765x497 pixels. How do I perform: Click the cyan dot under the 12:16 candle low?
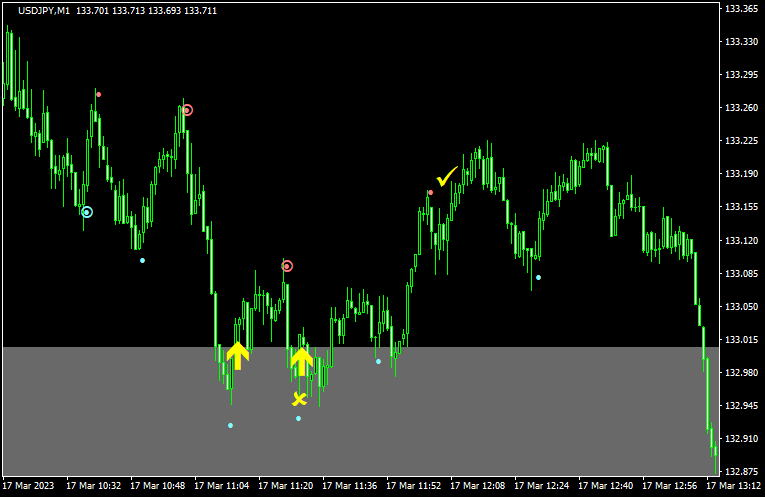tap(538, 277)
